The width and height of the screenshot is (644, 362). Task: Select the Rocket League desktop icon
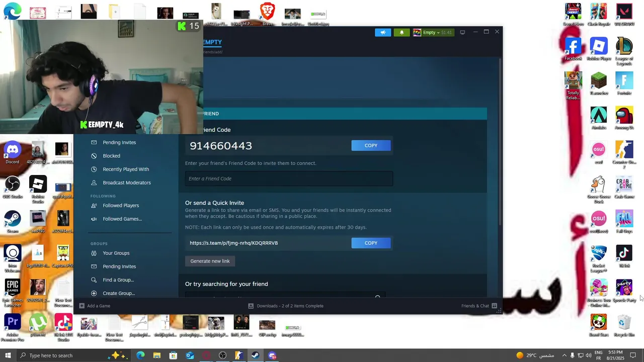(x=599, y=258)
